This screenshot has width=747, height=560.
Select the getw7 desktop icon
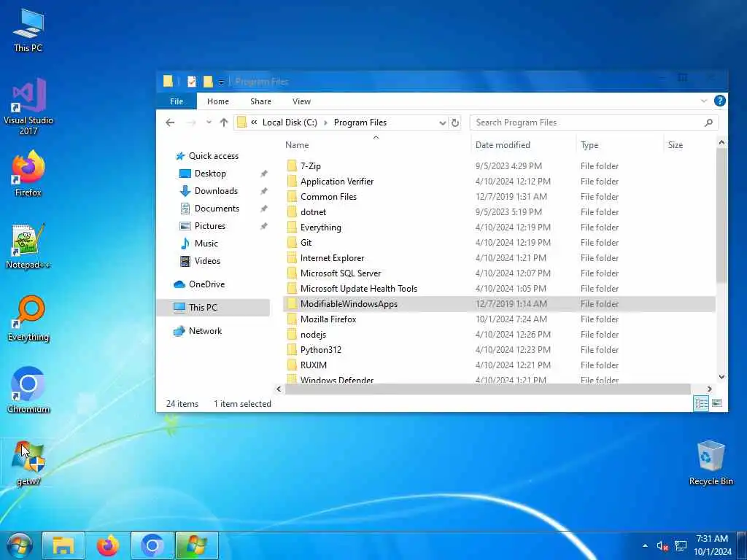[28, 463]
